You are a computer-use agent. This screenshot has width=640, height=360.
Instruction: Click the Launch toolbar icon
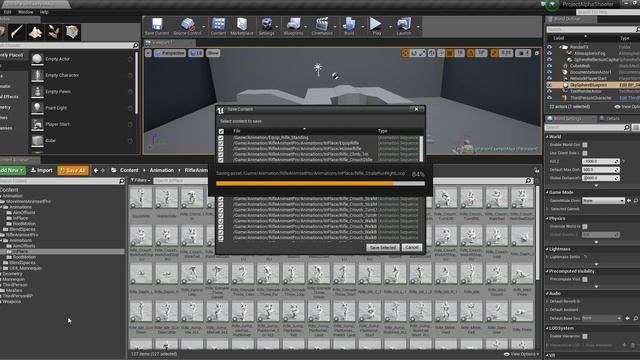point(404,26)
